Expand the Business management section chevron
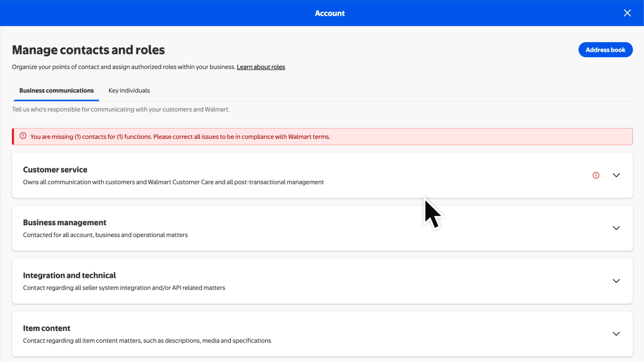This screenshot has width=644, height=362. 616,228
